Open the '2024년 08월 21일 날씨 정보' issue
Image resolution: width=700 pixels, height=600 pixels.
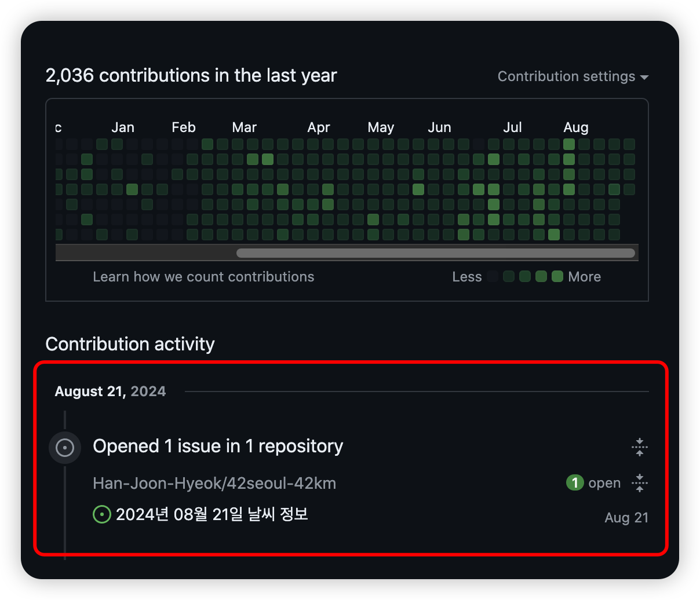[x=212, y=514]
